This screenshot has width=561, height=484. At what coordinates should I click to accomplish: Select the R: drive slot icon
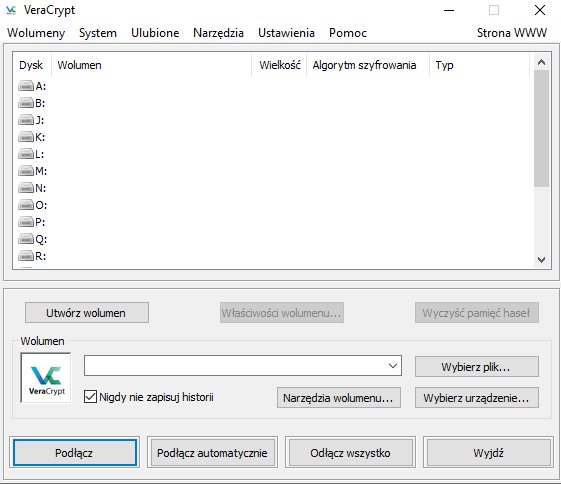[x=26, y=256]
